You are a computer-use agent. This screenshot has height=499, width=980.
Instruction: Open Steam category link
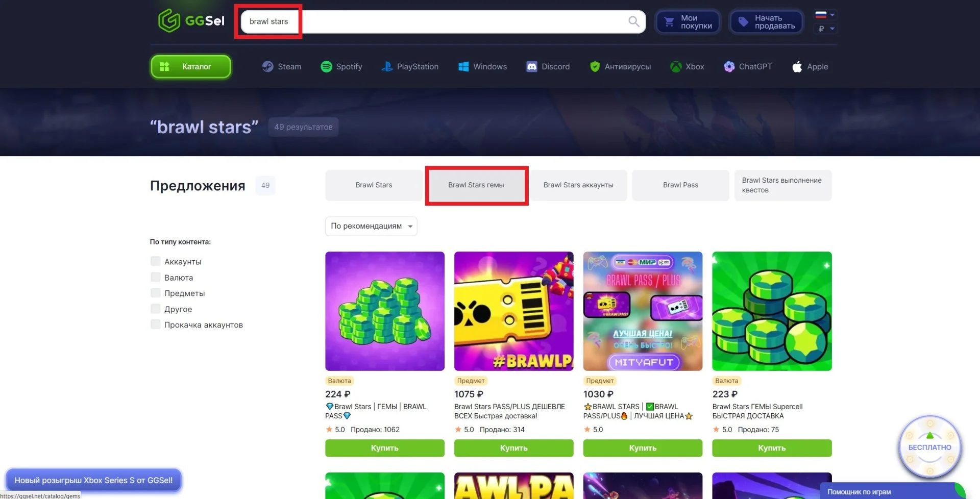point(282,67)
